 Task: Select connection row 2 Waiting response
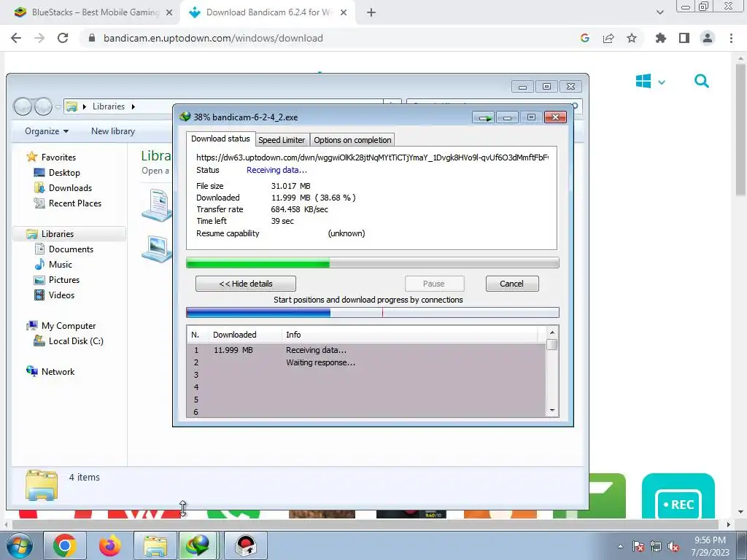tap(366, 362)
